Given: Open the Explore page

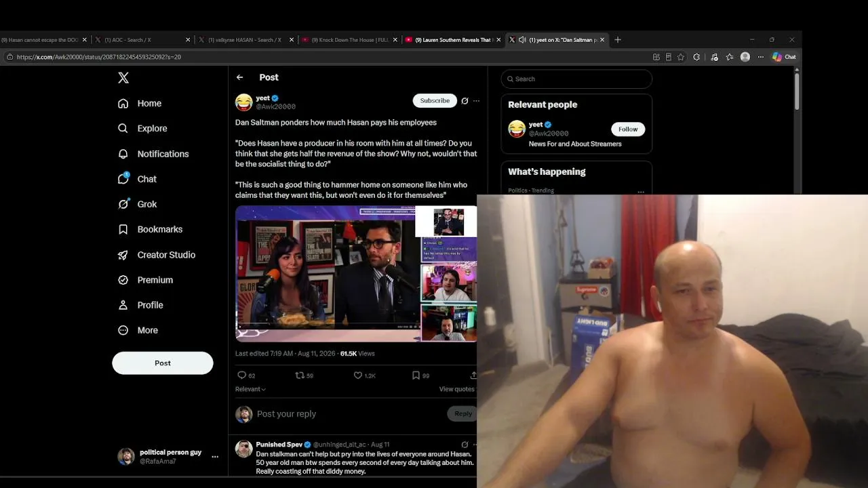Looking at the screenshot, I should (142, 128).
